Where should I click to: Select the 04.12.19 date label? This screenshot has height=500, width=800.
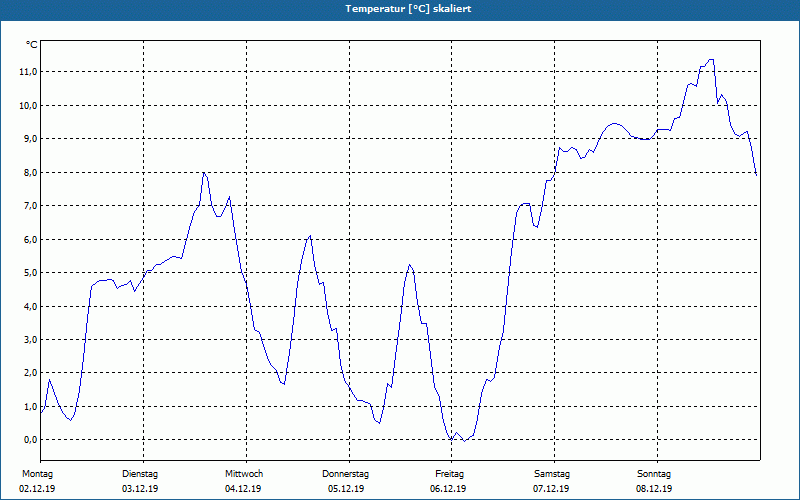pyautogui.click(x=243, y=489)
